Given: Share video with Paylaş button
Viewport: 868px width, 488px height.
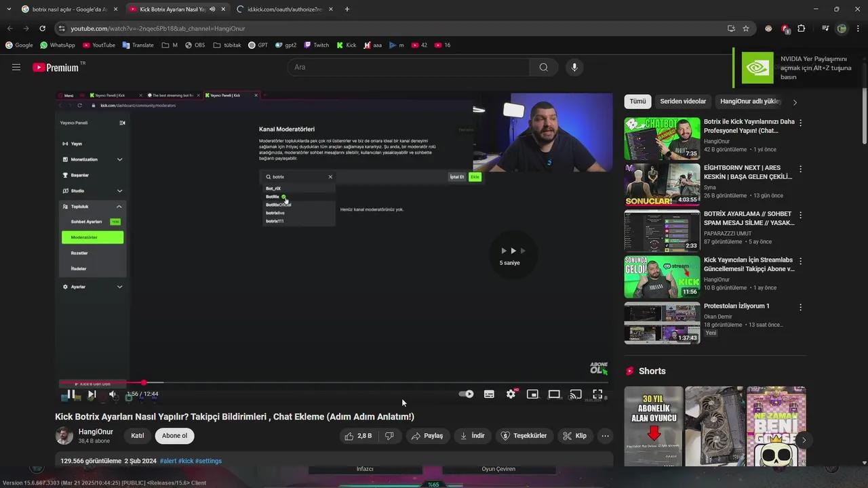Looking at the screenshot, I should click(x=427, y=436).
